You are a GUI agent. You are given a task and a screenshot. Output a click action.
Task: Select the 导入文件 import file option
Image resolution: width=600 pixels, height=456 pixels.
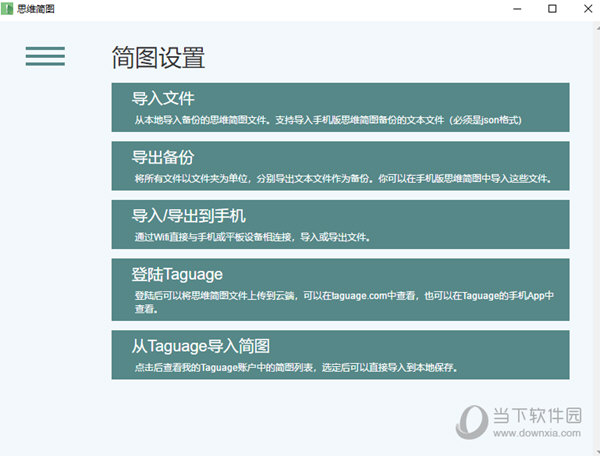pos(340,107)
